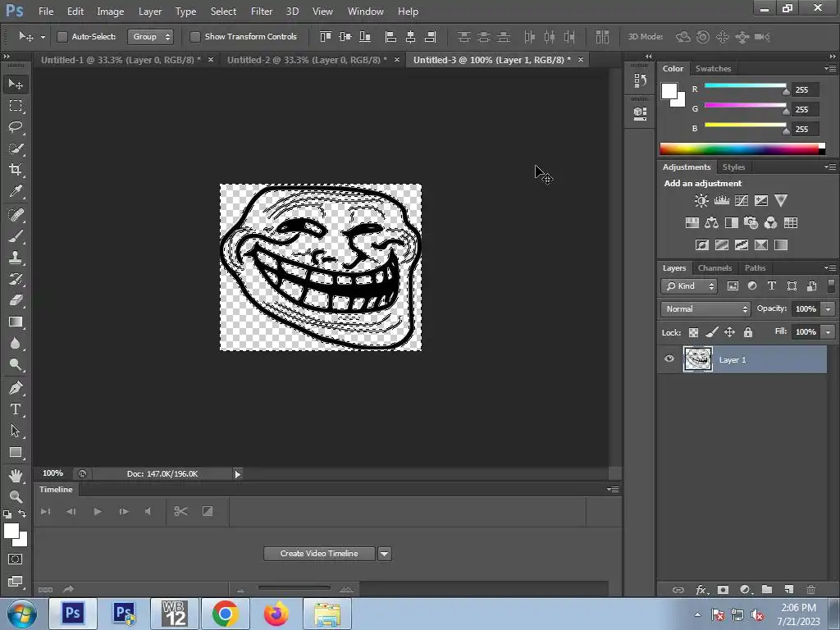Select the Pen tool

point(16,388)
